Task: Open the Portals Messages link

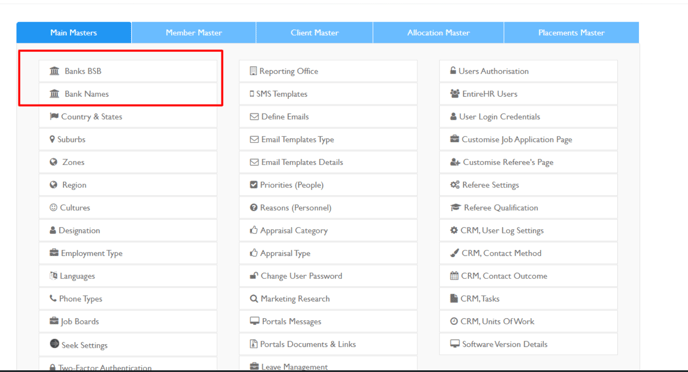Action: tap(328, 322)
